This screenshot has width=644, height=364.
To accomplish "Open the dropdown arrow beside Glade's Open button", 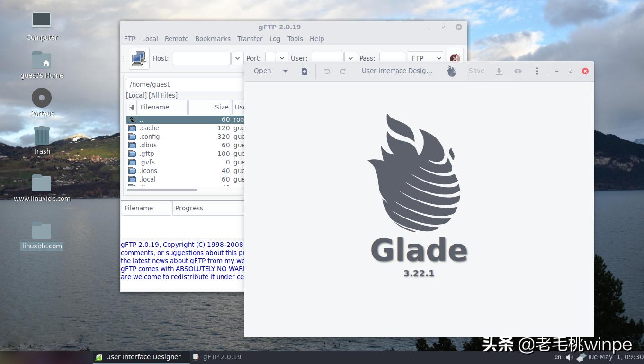I will 286,71.
